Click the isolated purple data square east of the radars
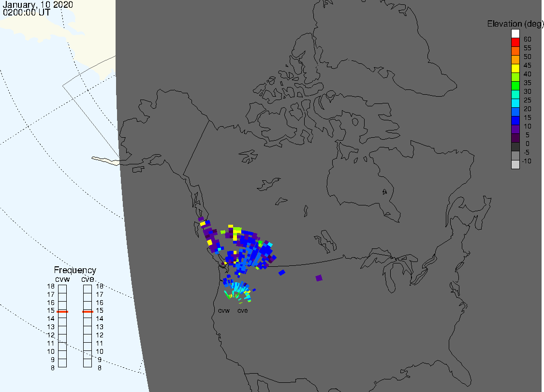544x392 pixels. coord(319,278)
